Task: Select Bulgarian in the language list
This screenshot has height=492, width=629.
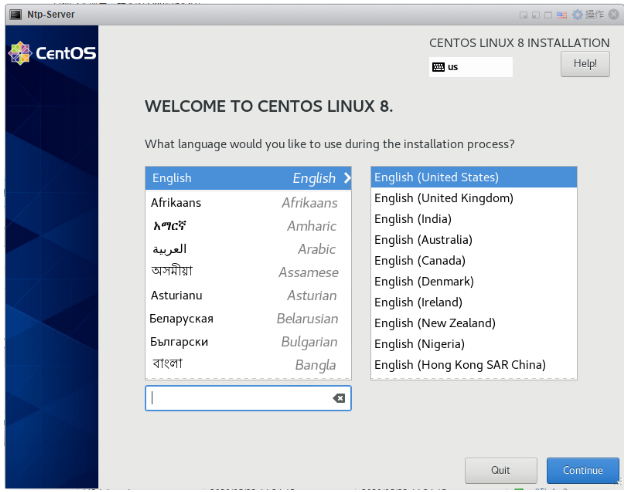Action: 247,342
